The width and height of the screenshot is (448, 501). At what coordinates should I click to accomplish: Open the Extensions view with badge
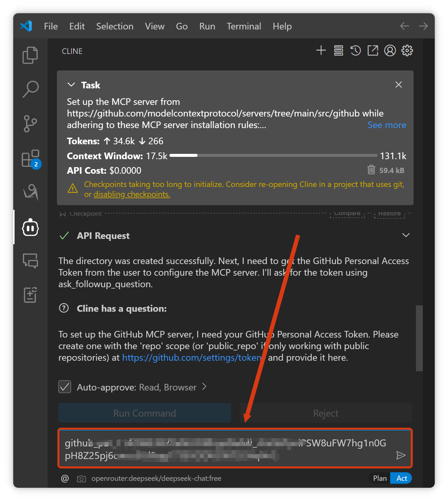30,159
